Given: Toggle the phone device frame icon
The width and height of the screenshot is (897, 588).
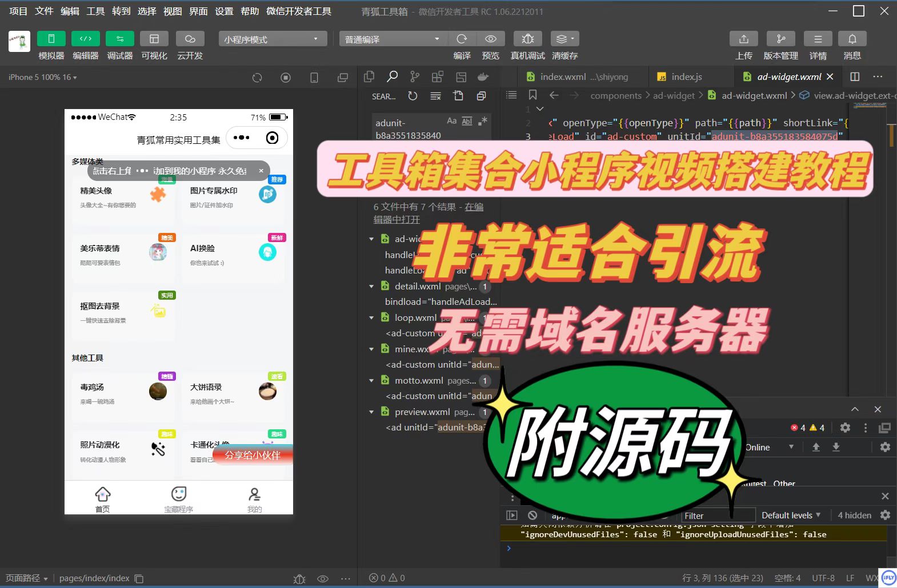Looking at the screenshot, I should pyautogui.click(x=314, y=78).
